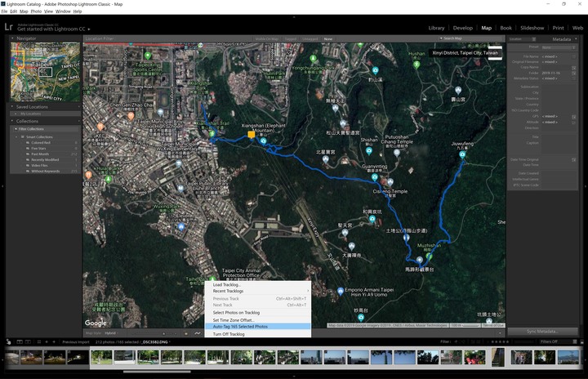Screen dimensions: 588x379
Task: Choose Select Photos on Tracklog
Action: tap(257, 312)
